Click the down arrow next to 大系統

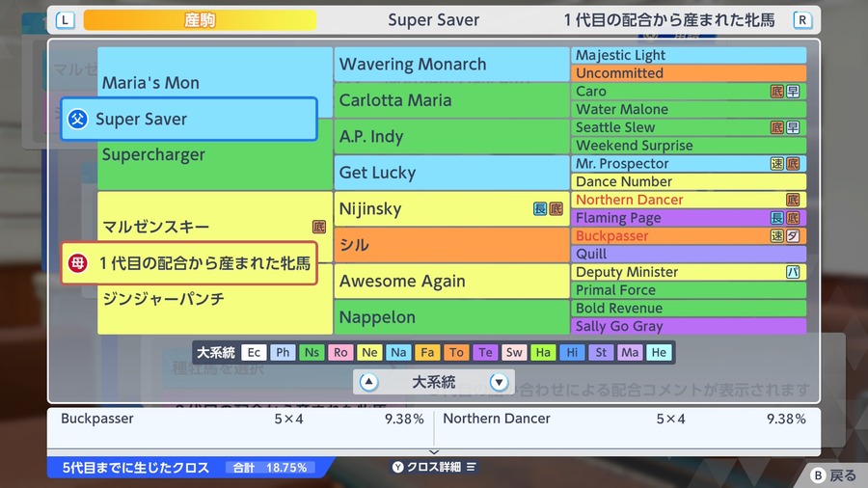499,382
